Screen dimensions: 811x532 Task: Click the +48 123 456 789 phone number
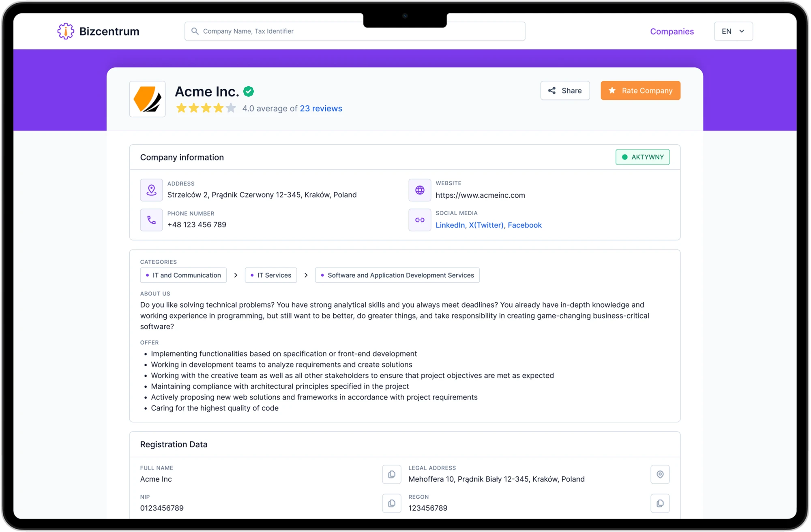197,225
